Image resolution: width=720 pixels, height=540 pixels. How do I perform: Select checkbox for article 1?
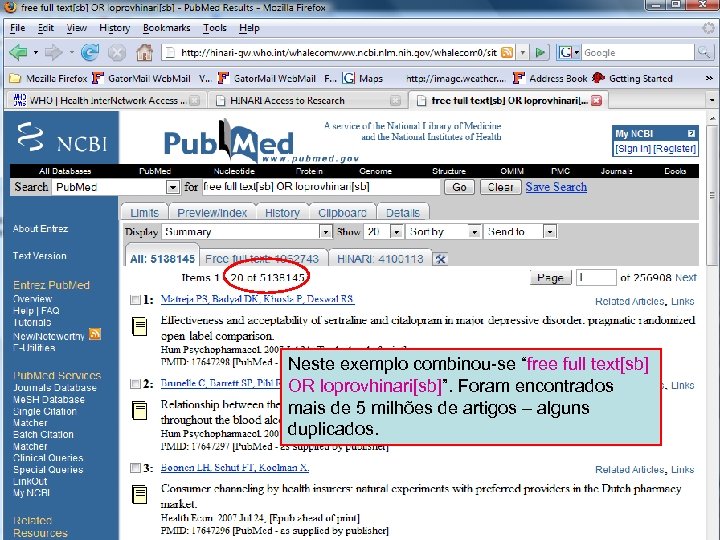[x=135, y=300]
